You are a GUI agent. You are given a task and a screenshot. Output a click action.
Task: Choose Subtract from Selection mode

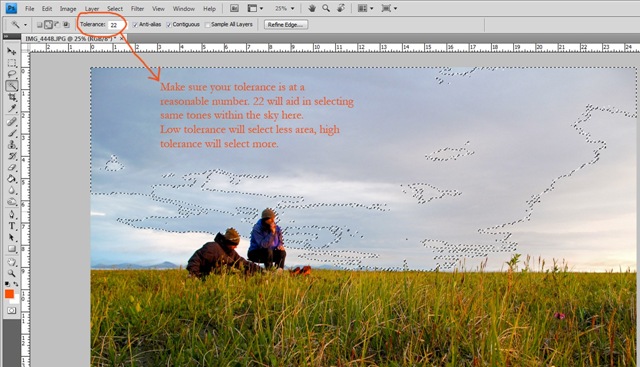tap(57, 25)
